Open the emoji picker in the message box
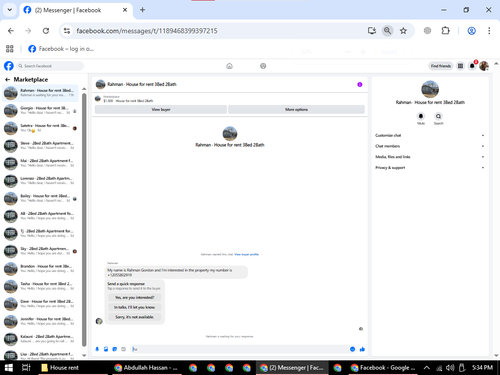 (352, 349)
